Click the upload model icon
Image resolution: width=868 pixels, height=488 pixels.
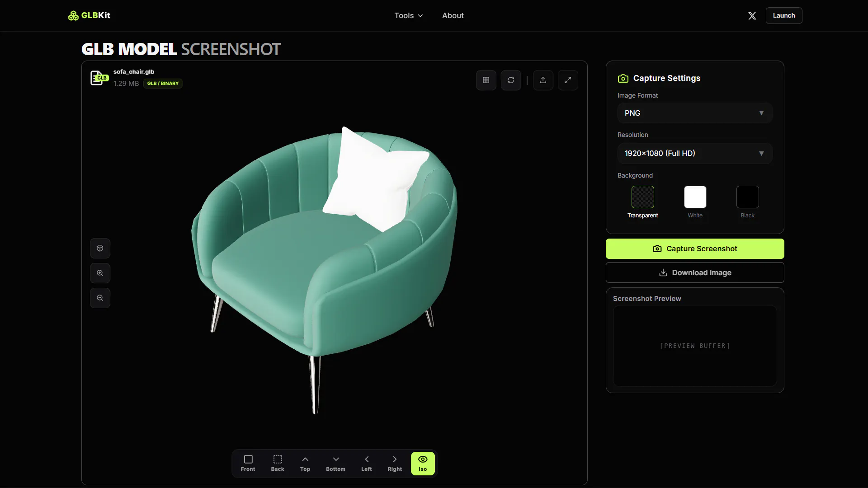pyautogui.click(x=543, y=80)
